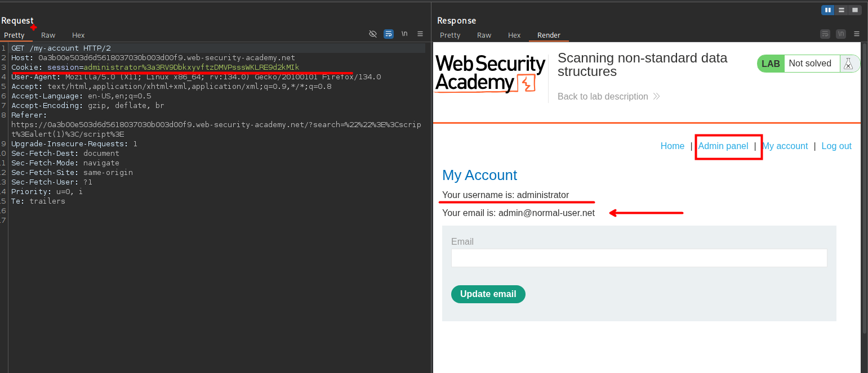Image resolution: width=868 pixels, height=373 pixels.
Task: Open the Response Pretty tab
Action: 450,35
